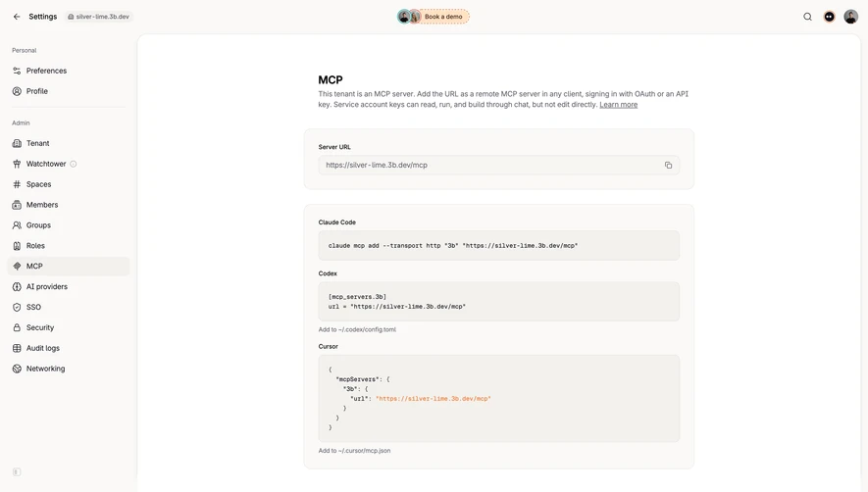The width and height of the screenshot is (868, 492).
Task: Click the Codex label
Action: (328, 273)
